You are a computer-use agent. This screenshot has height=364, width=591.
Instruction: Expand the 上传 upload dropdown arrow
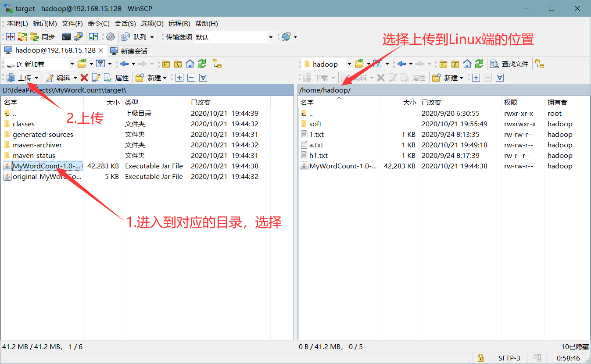36,78
